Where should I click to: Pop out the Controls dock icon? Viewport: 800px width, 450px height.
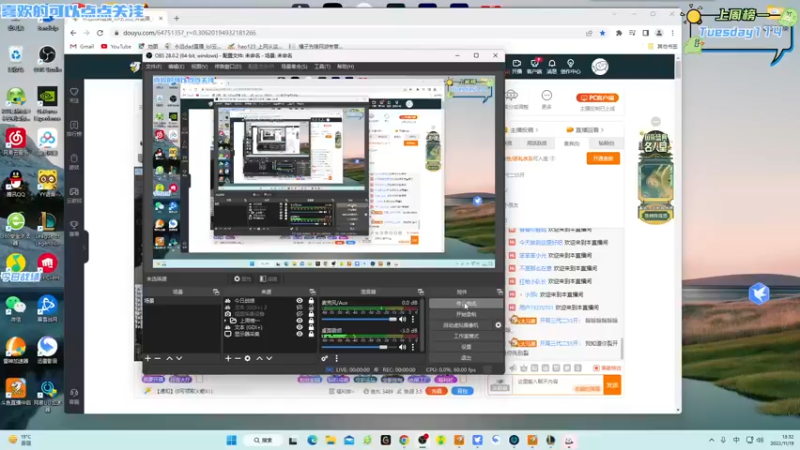[499, 292]
